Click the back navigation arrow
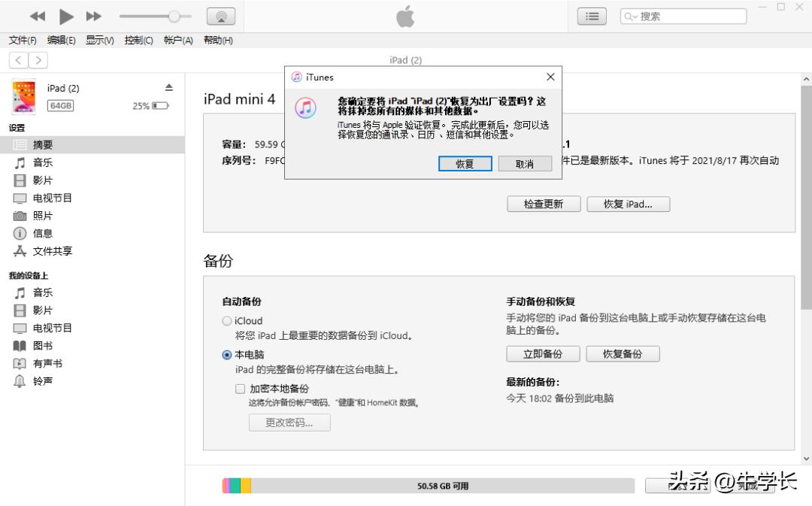812x506 pixels. click(17, 60)
